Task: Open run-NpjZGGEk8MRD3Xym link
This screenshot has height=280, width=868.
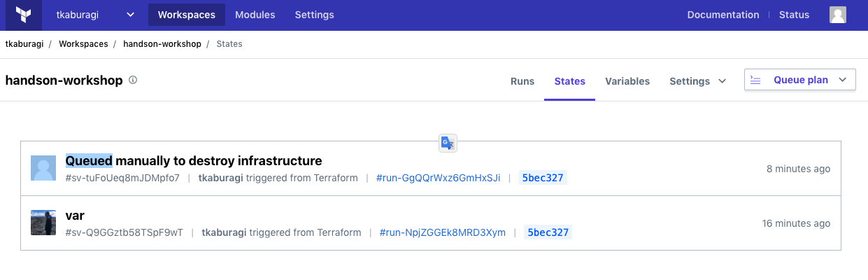Action: pyautogui.click(x=442, y=232)
